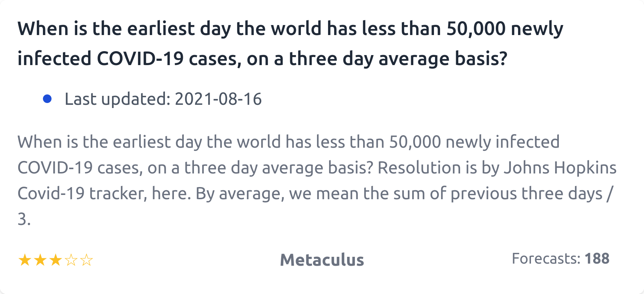Click the "Last updated:" label
The width and height of the screenshot is (644, 294).
[117, 99]
